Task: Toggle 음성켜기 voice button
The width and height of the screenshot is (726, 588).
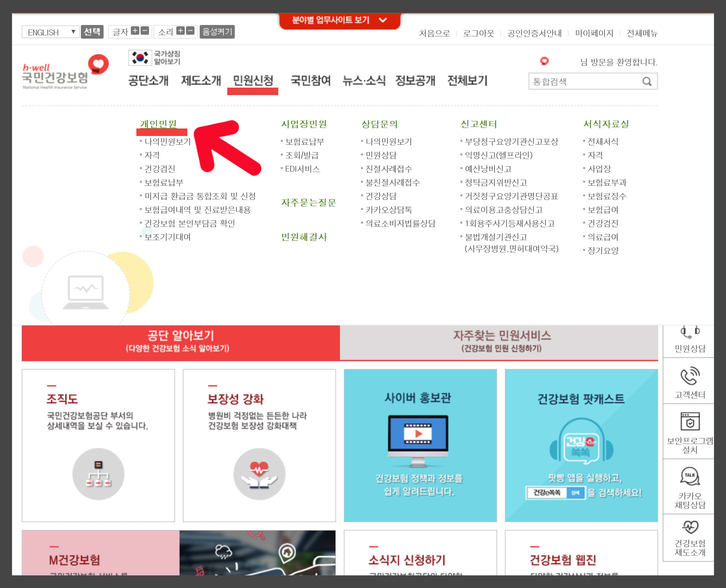Action: (217, 32)
